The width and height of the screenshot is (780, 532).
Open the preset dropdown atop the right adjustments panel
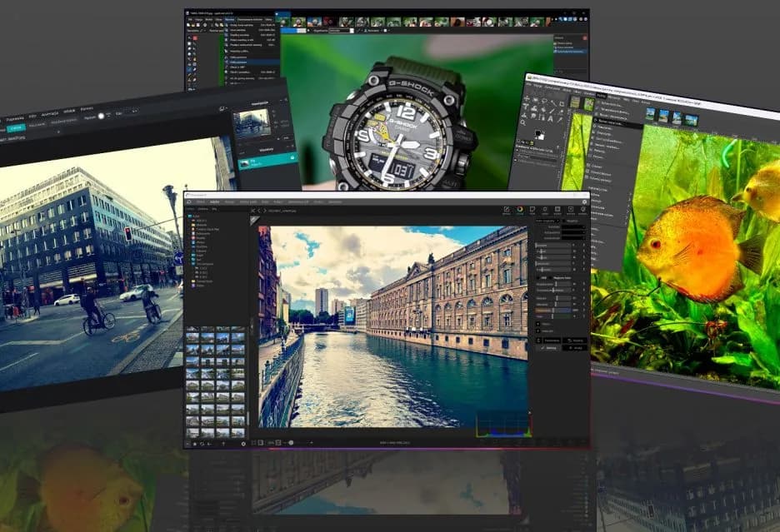point(547,221)
